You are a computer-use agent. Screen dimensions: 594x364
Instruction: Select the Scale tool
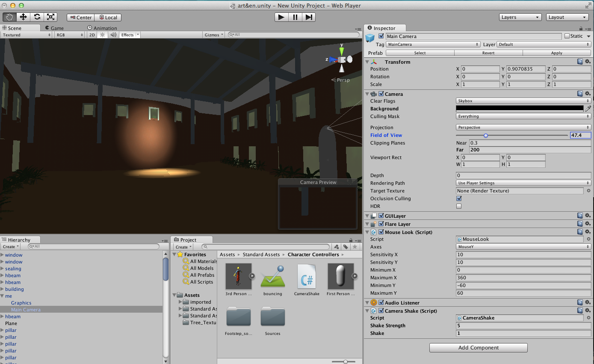pos(51,17)
